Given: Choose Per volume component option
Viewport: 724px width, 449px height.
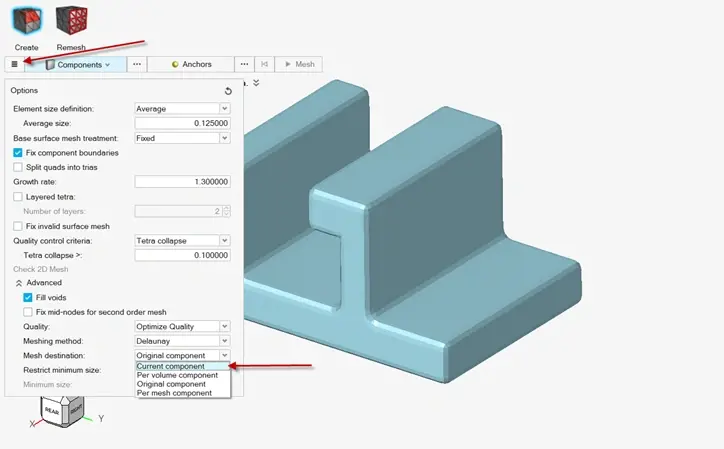Looking at the screenshot, I should pyautogui.click(x=177, y=375).
